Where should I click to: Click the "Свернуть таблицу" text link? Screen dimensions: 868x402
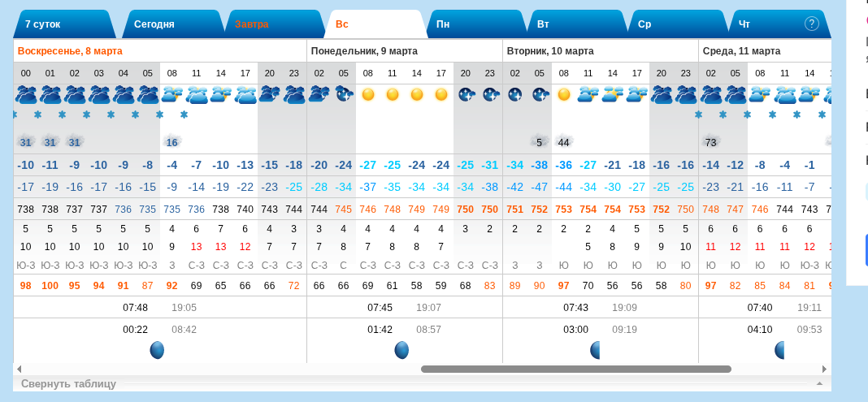[x=68, y=383]
